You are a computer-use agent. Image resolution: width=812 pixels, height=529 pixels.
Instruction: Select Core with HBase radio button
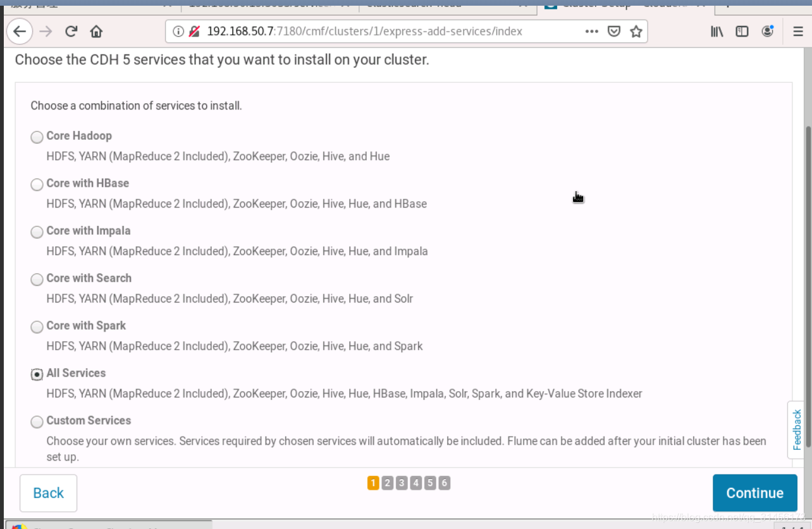(37, 184)
